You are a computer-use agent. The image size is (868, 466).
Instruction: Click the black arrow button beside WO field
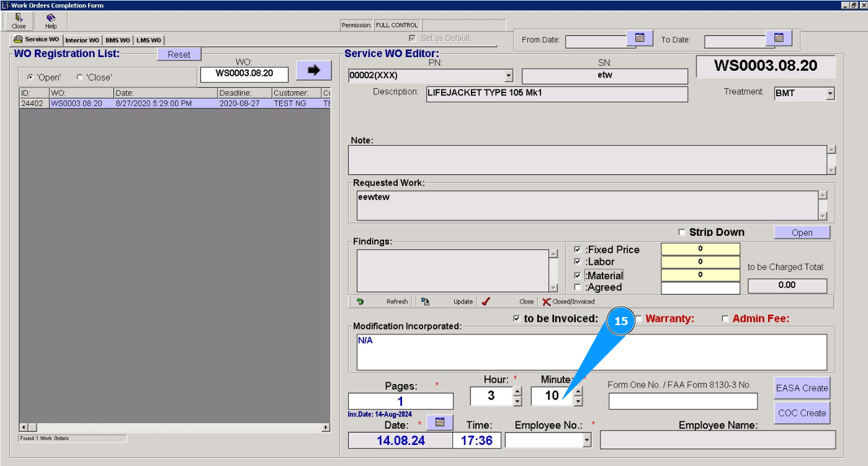pyautogui.click(x=314, y=70)
